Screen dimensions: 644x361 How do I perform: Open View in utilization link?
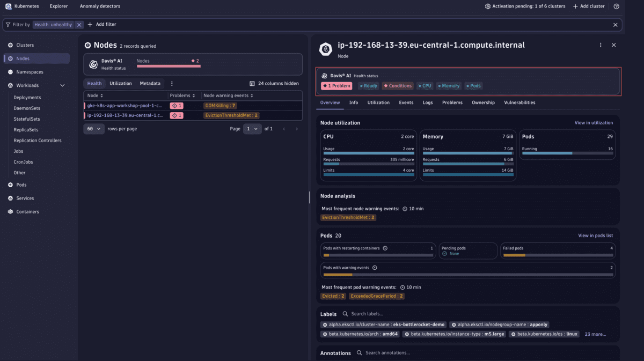pyautogui.click(x=594, y=123)
